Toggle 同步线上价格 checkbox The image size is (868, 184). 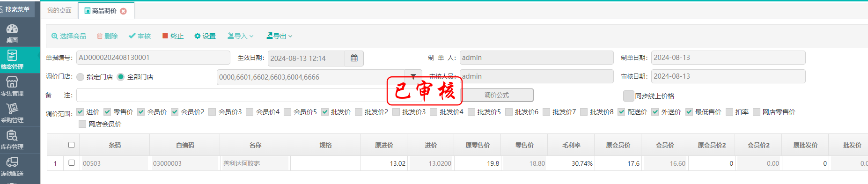[629, 96]
